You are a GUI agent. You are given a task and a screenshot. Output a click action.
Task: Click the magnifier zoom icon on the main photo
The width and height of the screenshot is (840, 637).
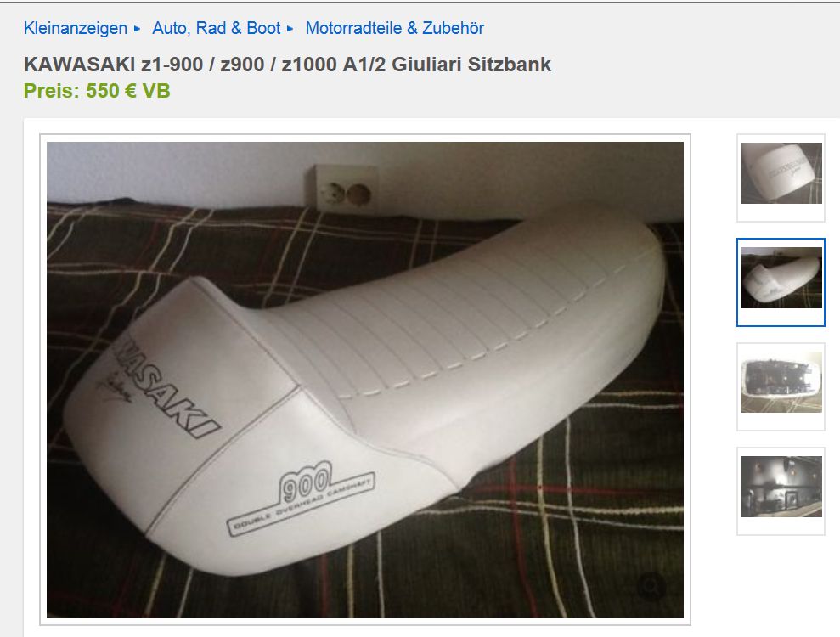tap(651, 587)
